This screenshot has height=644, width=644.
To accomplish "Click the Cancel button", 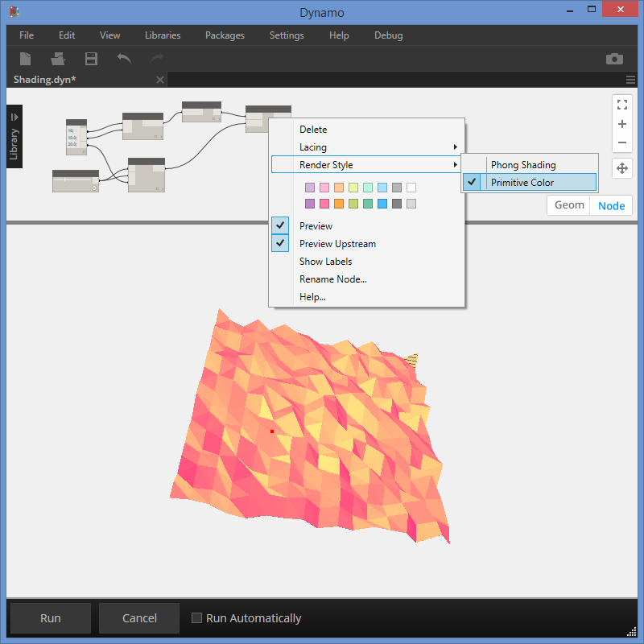I will pyautogui.click(x=139, y=618).
